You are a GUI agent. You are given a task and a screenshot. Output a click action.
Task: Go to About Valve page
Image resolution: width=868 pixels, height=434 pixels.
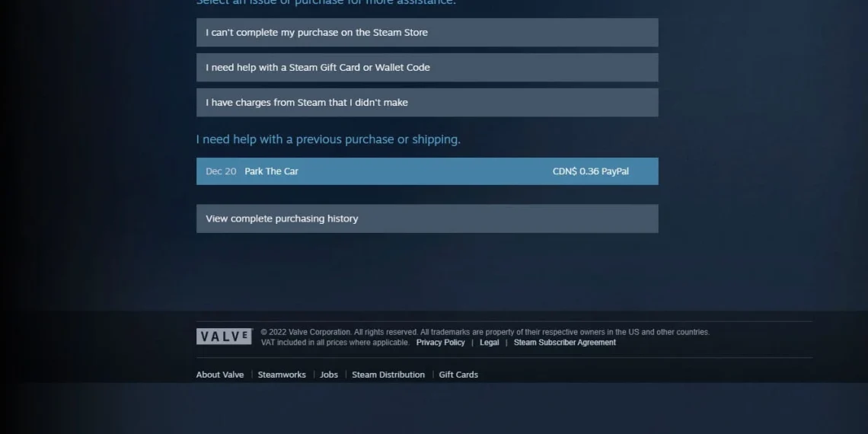click(x=220, y=375)
